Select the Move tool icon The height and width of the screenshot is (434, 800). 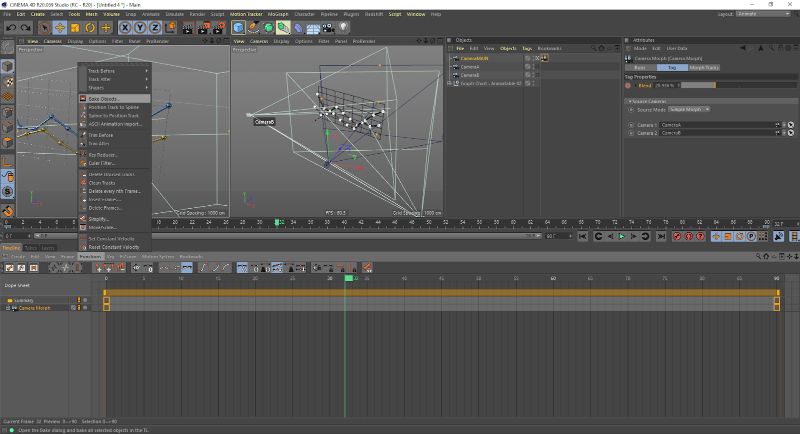[58, 28]
